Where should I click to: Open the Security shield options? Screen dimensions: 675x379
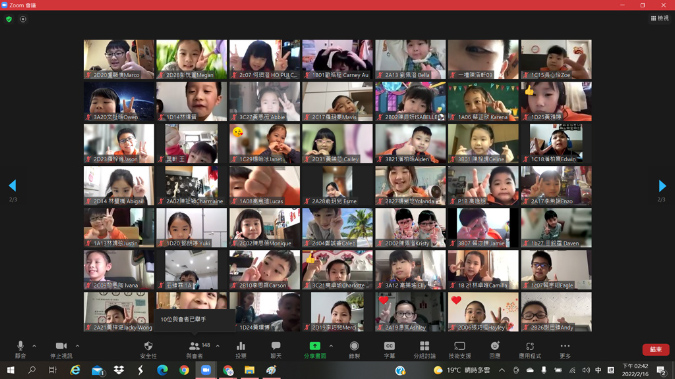click(x=148, y=349)
